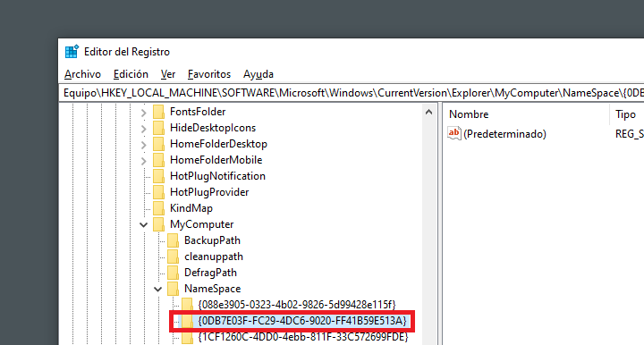644x345 pixels.
Task: Click folder icon of {088e3905-0323...} key
Action: (187, 305)
